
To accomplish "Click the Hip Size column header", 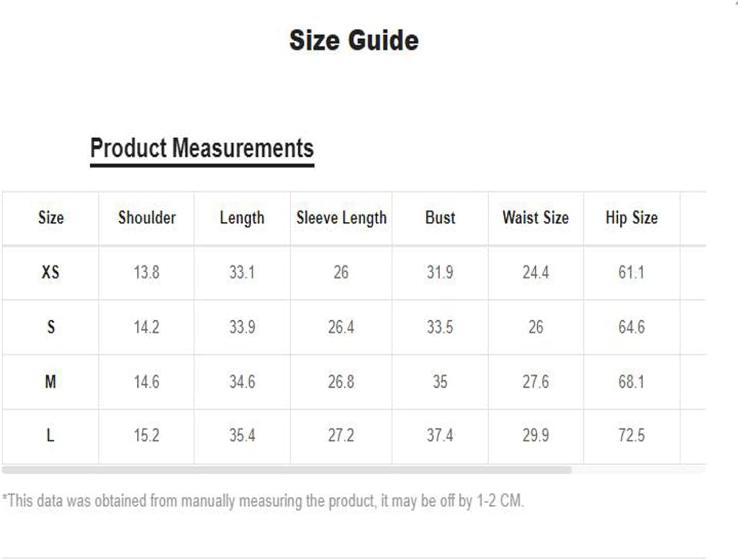I will tap(632, 218).
